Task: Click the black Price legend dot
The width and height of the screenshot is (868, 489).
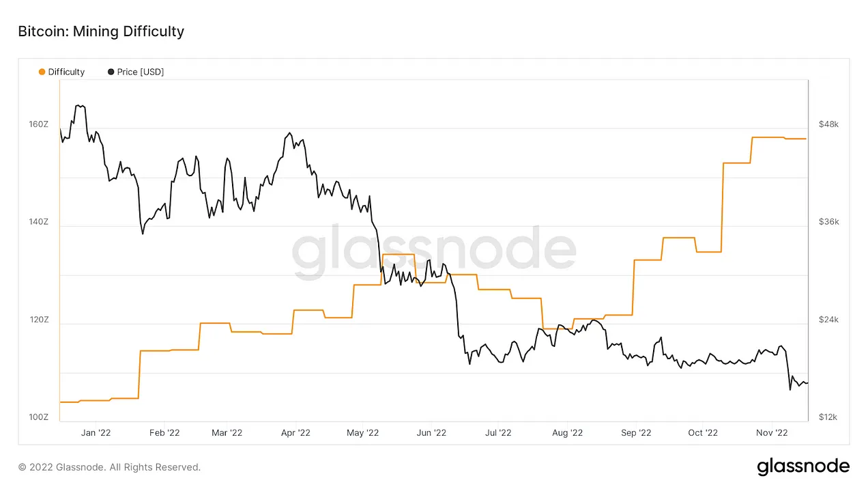Action: 111,72
